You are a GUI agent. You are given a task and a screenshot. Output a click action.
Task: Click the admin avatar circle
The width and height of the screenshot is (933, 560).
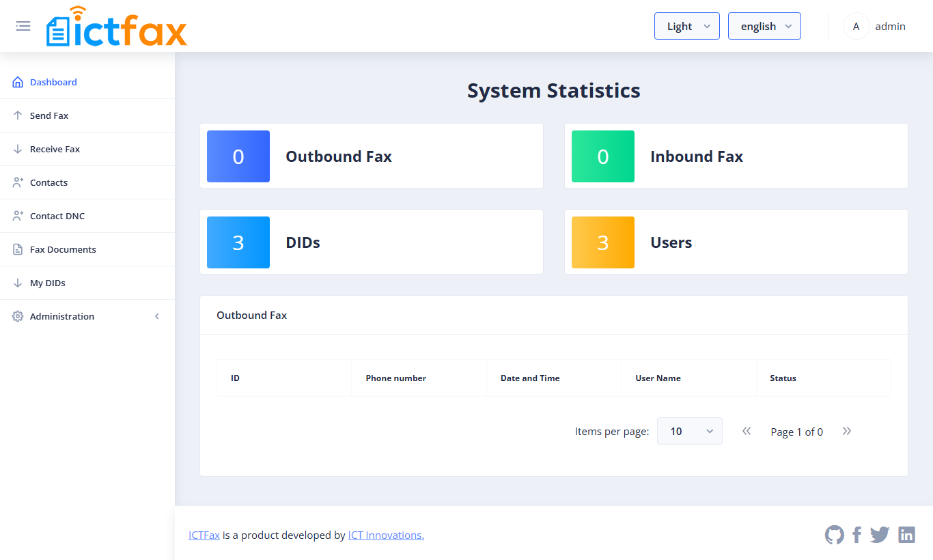[856, 26]
